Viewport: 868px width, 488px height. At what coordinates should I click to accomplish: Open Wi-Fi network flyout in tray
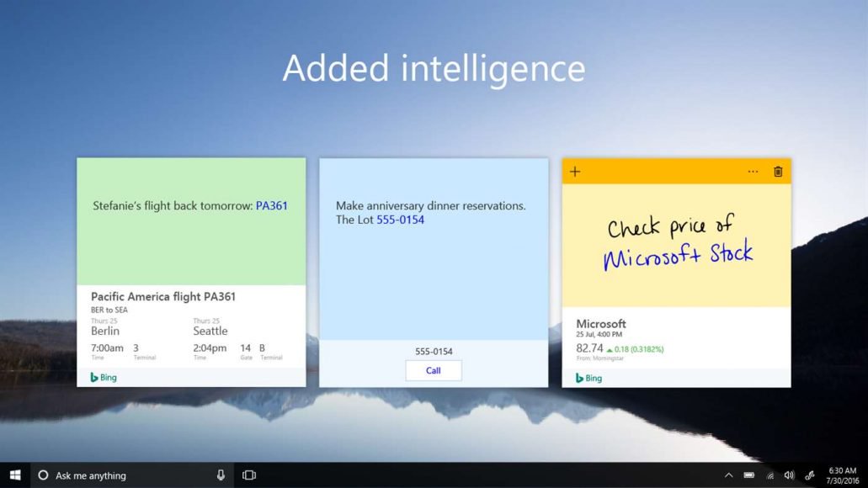(769, 475)
